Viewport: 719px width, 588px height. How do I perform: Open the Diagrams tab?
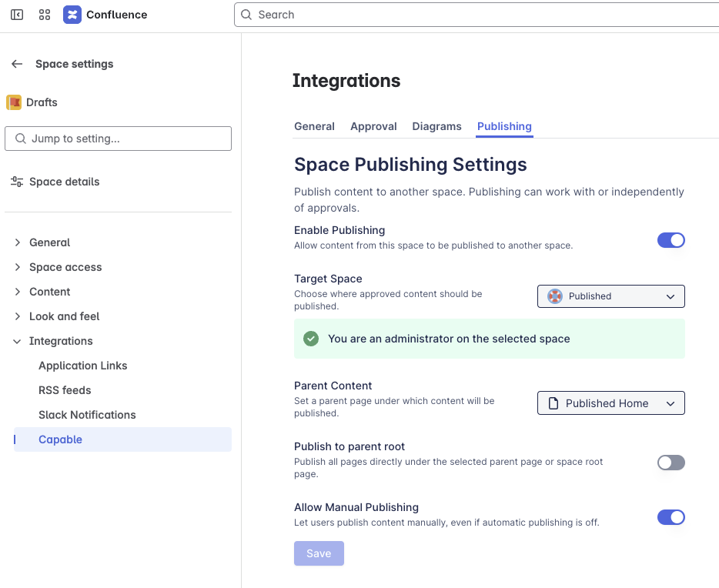436,126
